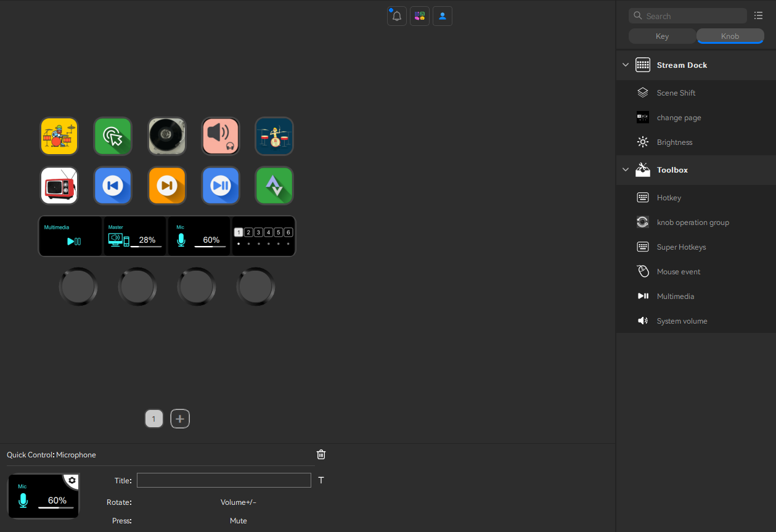Image resolution: width=776 pixels, height=532 pixels.
Task: Click the Stream Dock grid icon
Action: [643, 65]
